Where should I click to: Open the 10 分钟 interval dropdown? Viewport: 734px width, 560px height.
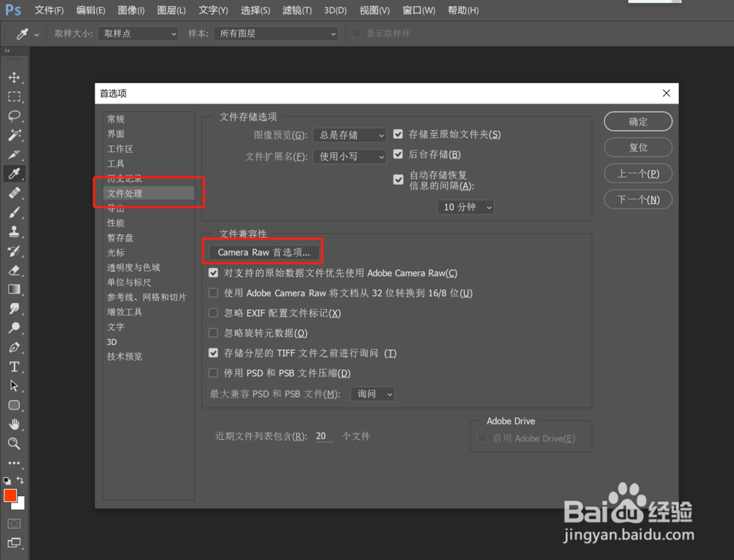466,207
